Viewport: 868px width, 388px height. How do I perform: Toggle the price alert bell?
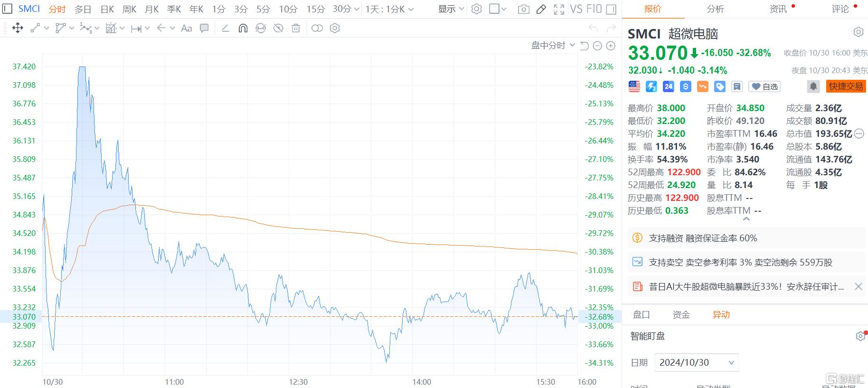click(x=813, y=86)
